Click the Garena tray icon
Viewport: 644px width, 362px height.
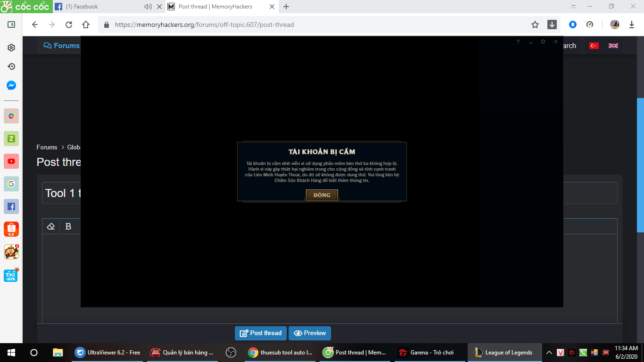572,353
